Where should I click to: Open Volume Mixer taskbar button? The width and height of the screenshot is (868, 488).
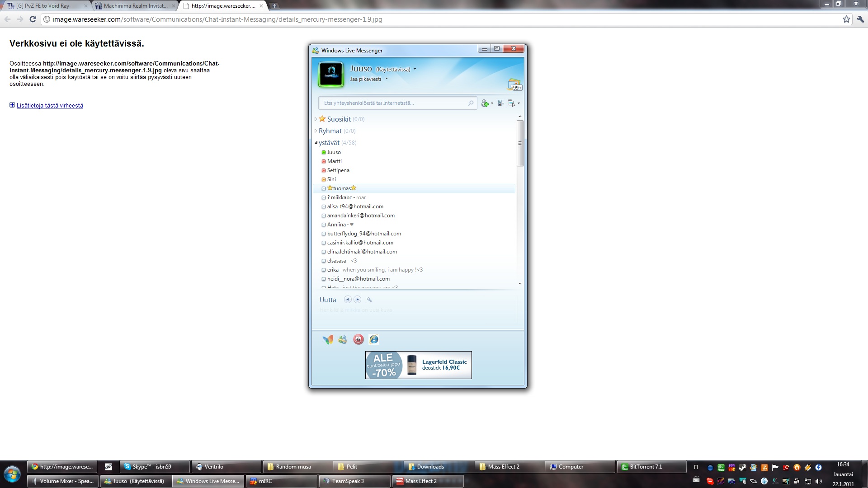point(63,481)
